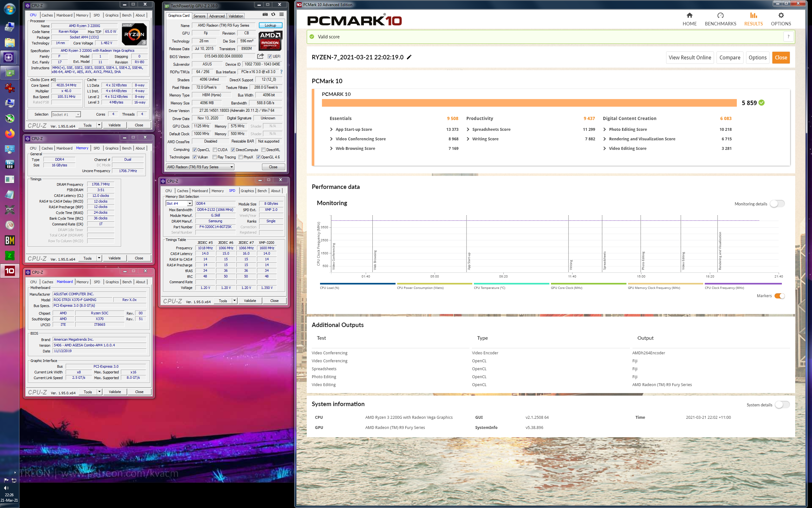The image size is (812, 508).
Task: Activate the GPU-Z taskbar icon
Action: tap(10, 73)
